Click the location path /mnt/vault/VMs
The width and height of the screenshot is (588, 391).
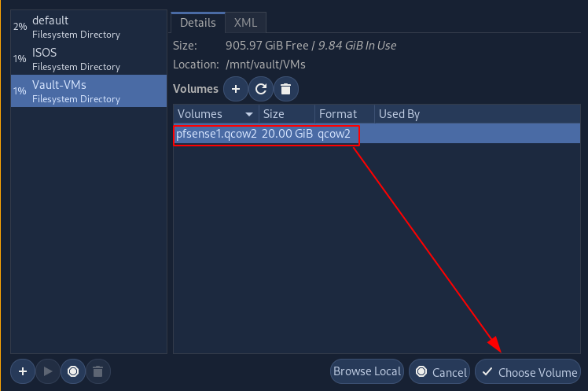(x=266, y=65)
